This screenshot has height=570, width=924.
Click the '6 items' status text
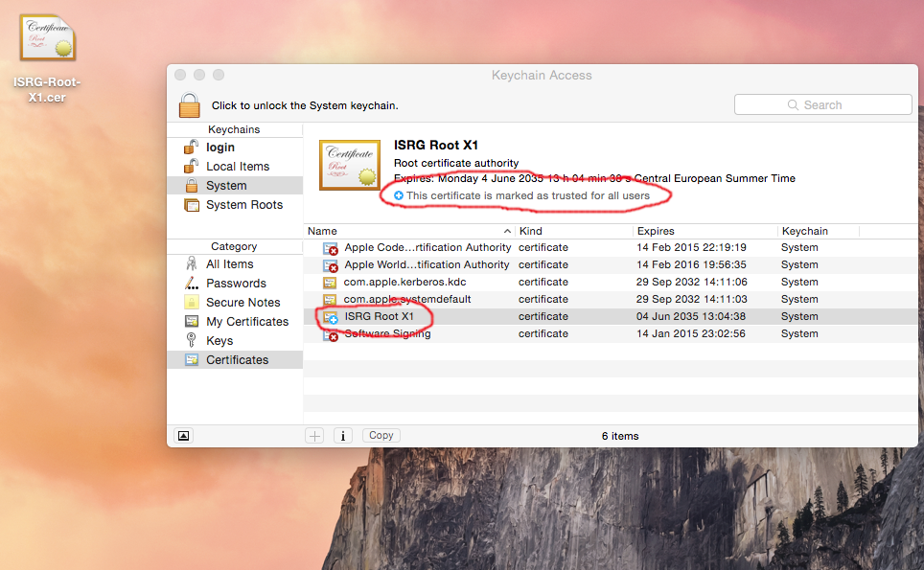[x=620, y=436]
